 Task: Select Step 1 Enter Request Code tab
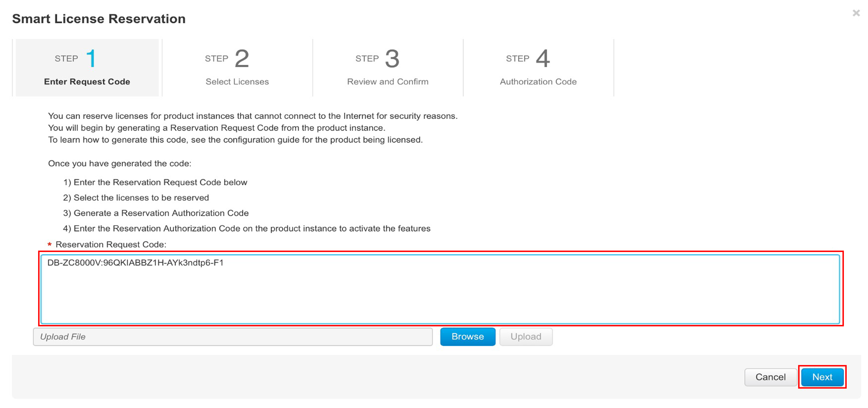pyautogui.click(x=87, y=68)
